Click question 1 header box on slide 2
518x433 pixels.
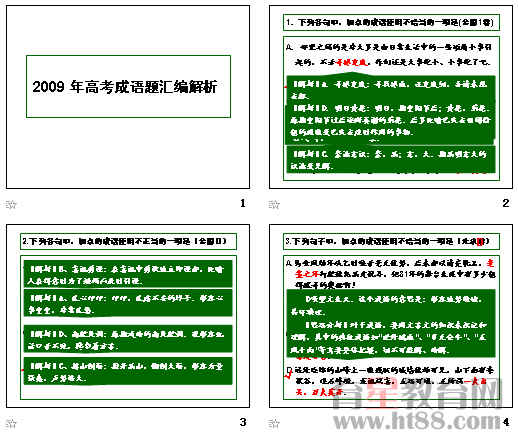[x=391, y=22]
